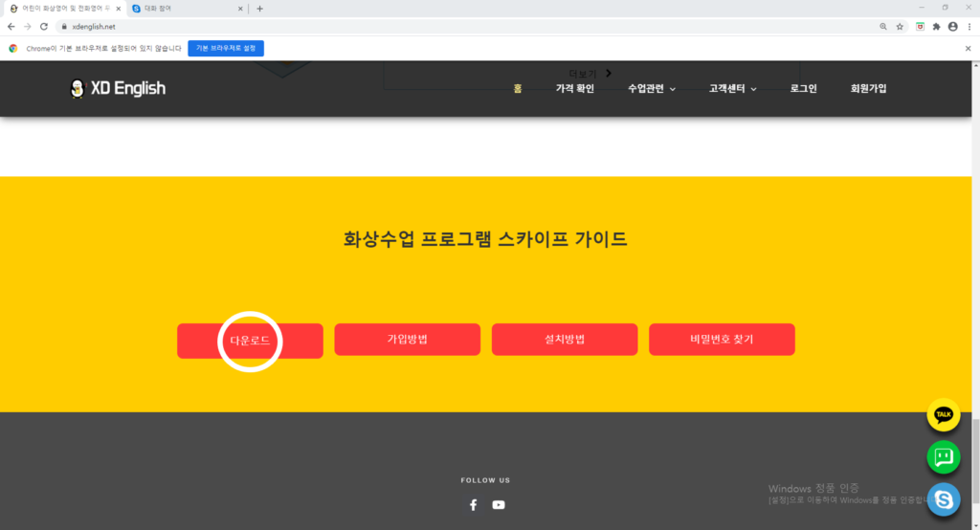Open the zoom magnifier icon in address bar
The height and width of the screenshot is (530, 980).
click(x=883, y=27)
